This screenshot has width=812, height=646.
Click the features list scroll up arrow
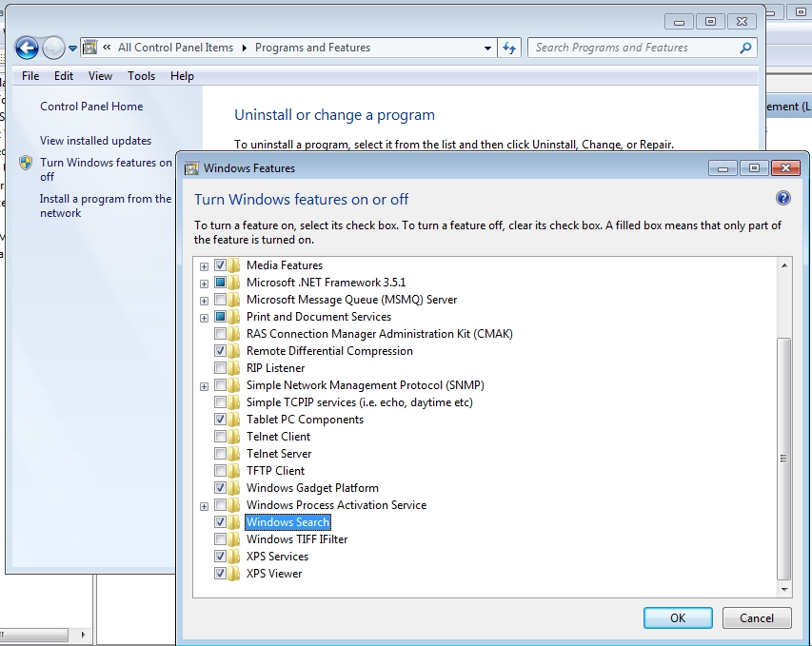[784, 265]
